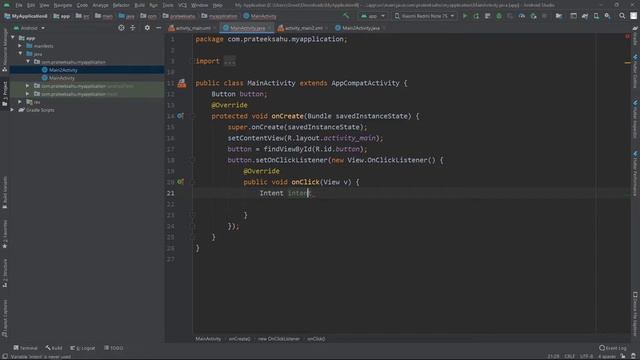Switch to the activity_main.xml editor tab
The width and height of the screenshot is (640, 360).
[x=192, y=28]
